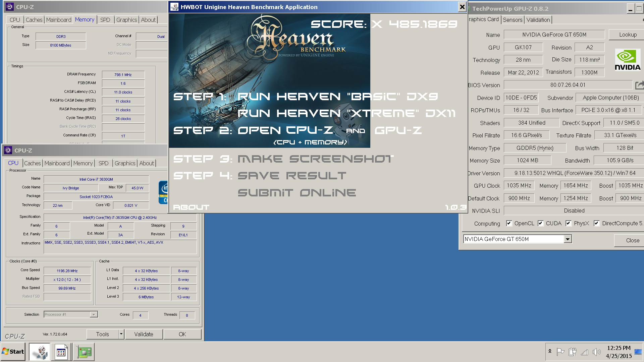Click the BIOS version field 80.07.26.04.01
Image resolution: width=644 pixels, height=362 pixels.
[x=568, y=85]
